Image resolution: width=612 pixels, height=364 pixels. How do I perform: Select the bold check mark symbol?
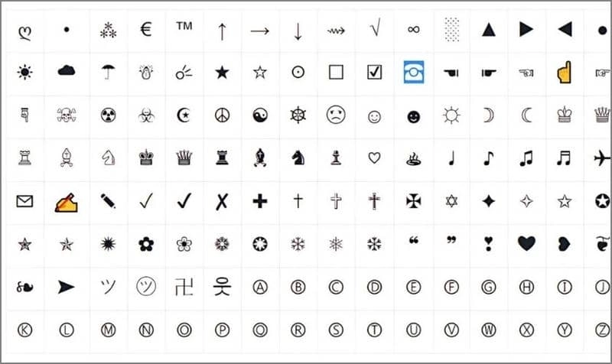pos(184,201)
